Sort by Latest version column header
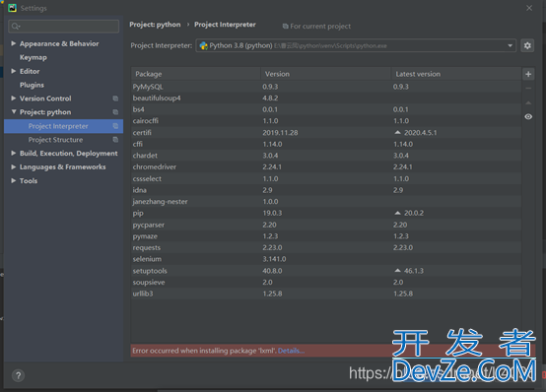The height and width of the screenshot is (392, 546). click(456, 74)
